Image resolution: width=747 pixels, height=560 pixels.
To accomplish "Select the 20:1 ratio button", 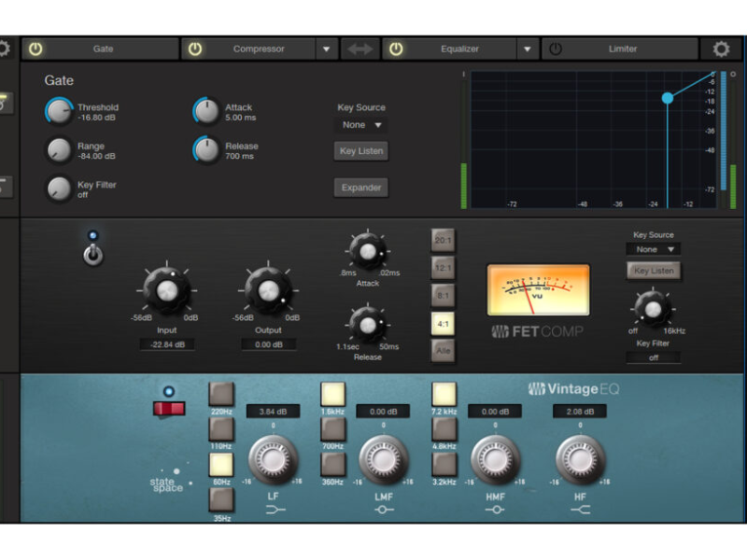I will pyautogui.click(x=443, y=240).
